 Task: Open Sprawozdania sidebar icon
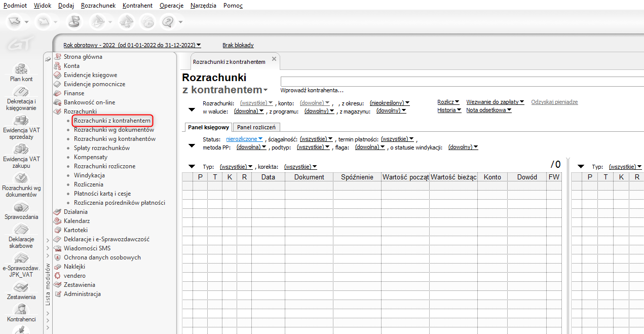pos(21,208)
